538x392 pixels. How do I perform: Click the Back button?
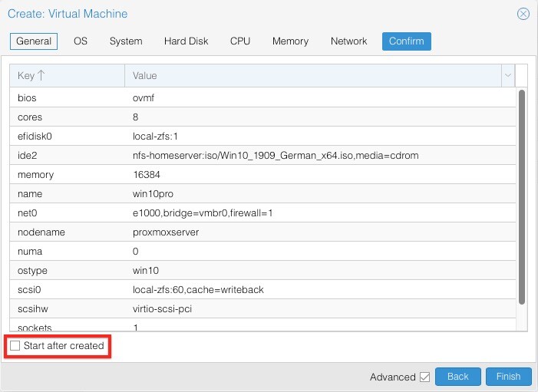tap(457, 377)
